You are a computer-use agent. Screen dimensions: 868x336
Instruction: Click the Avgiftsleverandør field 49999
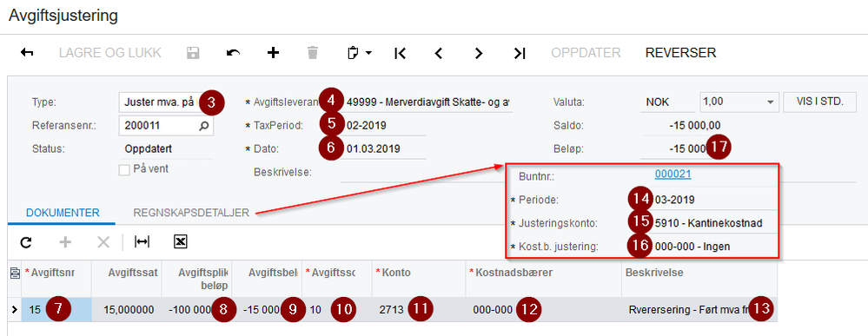[x=427, y=102]
